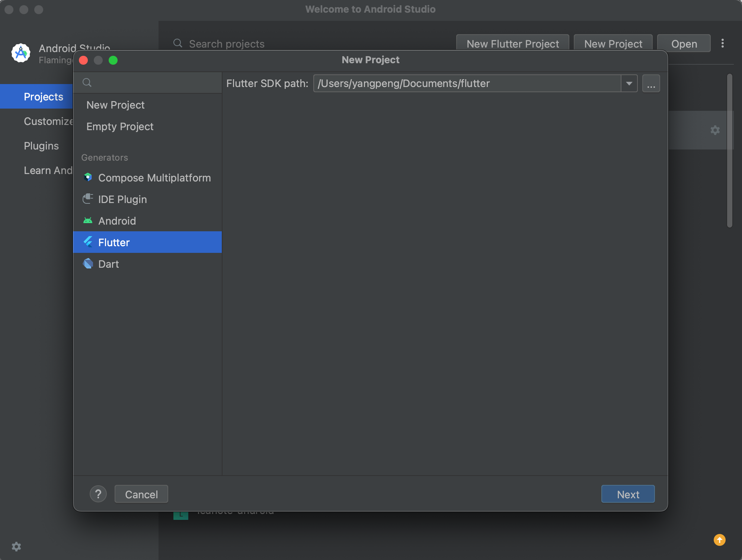Open the Plugins tab in sidebar
Screen dimensions: 742x560
click(x=41, y=146)
